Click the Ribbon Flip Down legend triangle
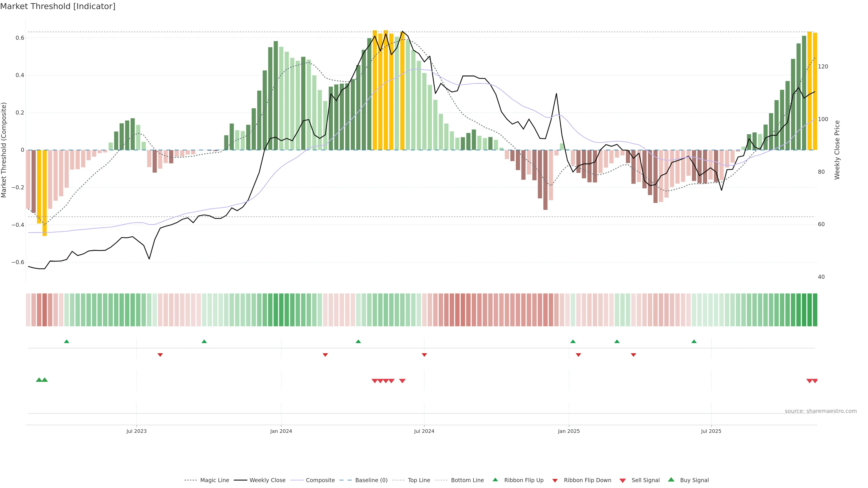Image resolution: width=868 pixels, height=488 pixels. pyautogui.click(x=555, y=480)
